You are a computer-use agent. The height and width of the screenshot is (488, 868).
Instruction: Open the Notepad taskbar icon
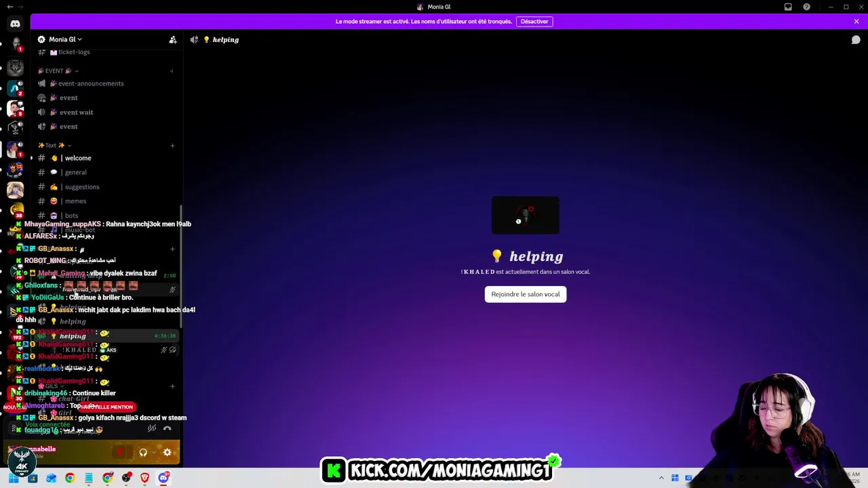tap(89, 479)
